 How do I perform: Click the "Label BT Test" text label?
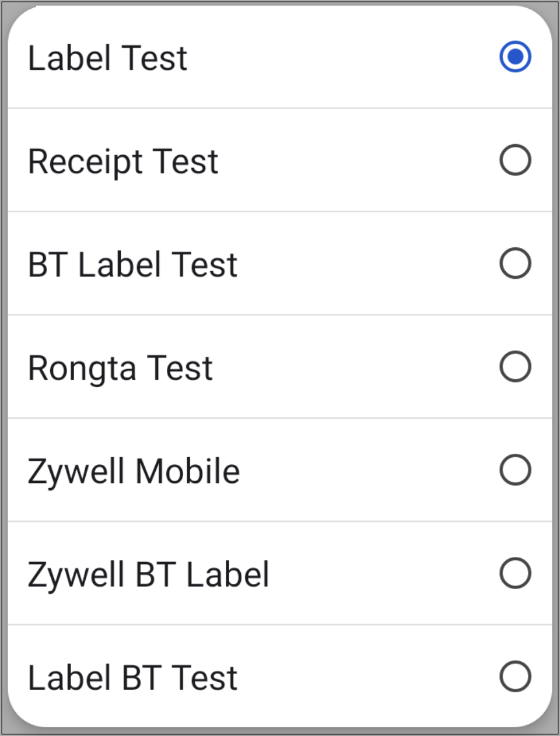[x=133, y=678]
